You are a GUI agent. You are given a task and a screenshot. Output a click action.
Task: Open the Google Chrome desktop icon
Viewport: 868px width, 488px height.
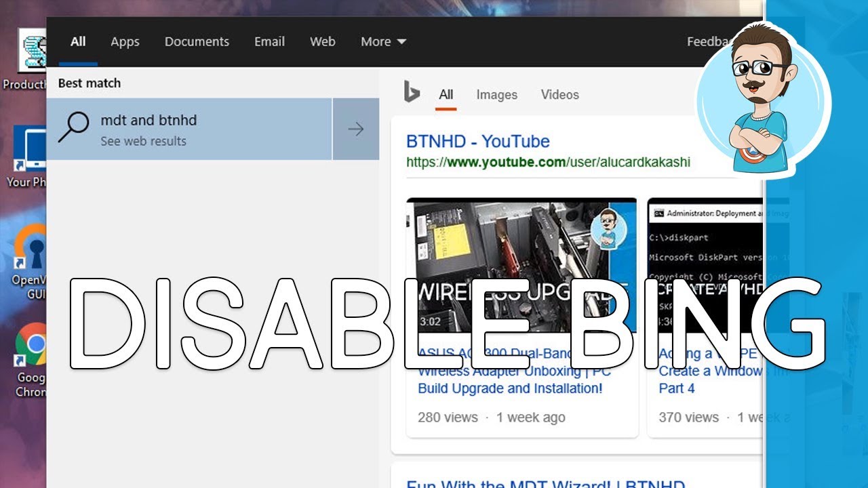click(31, 359)
